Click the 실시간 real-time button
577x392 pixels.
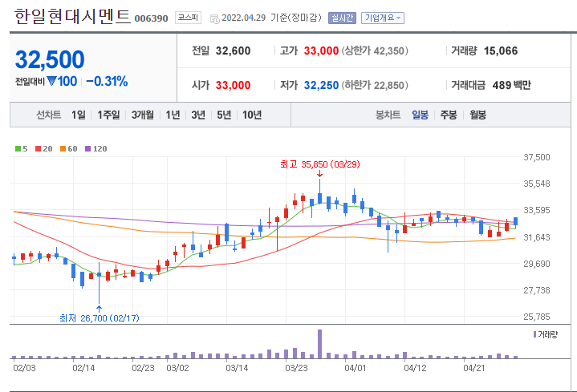click(342, 18)
